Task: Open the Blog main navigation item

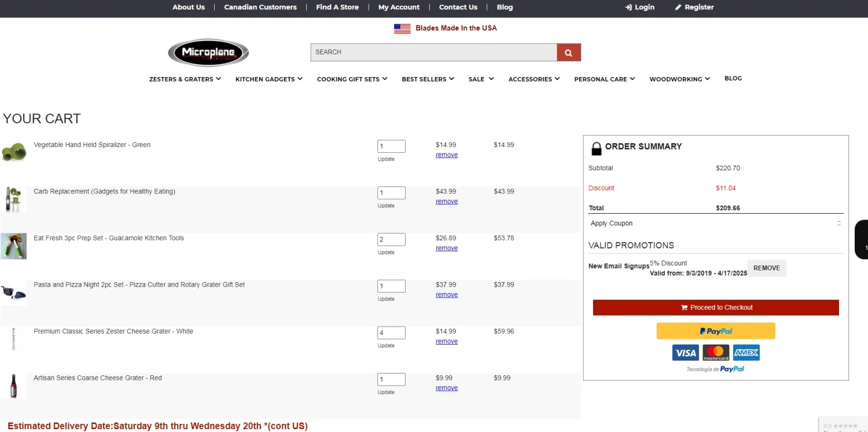Action: (733, 79)
